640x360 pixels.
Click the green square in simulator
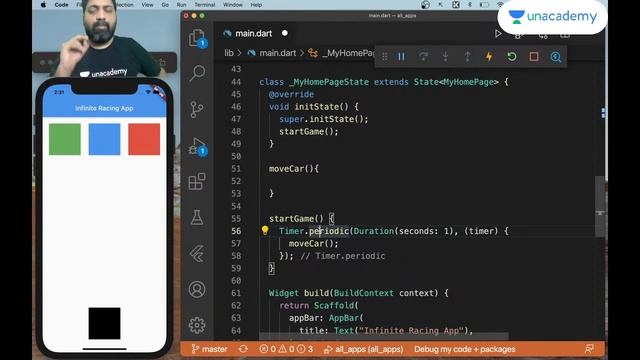(64, 139)
